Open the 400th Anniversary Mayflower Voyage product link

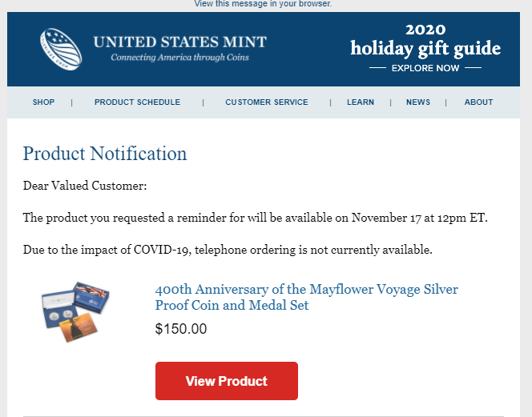[x=306, y=297]
